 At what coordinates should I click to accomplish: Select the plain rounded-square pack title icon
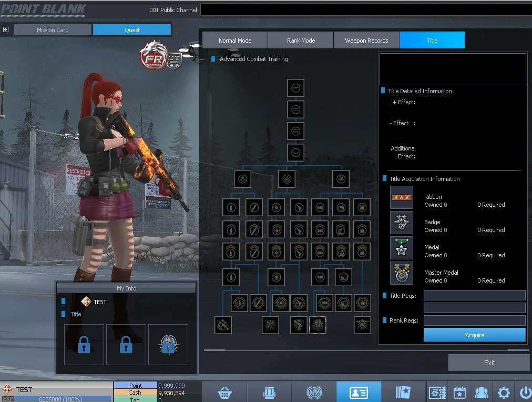[x=362, y=207]
